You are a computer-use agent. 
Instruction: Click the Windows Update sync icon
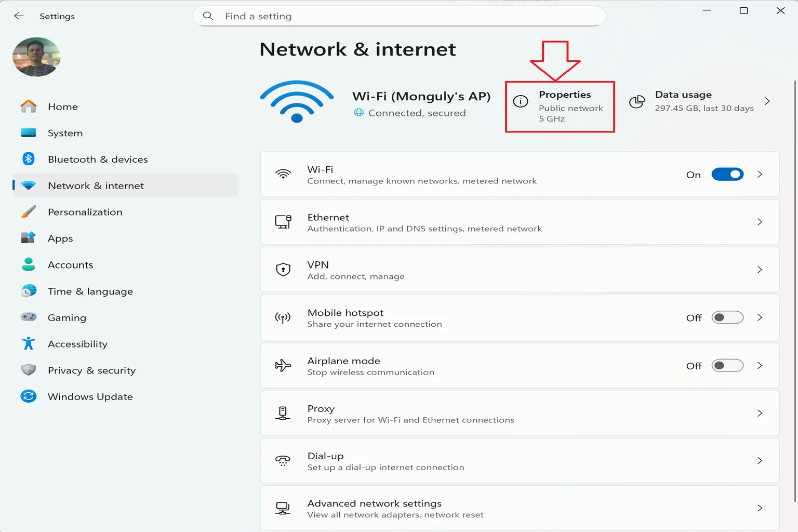29,396
